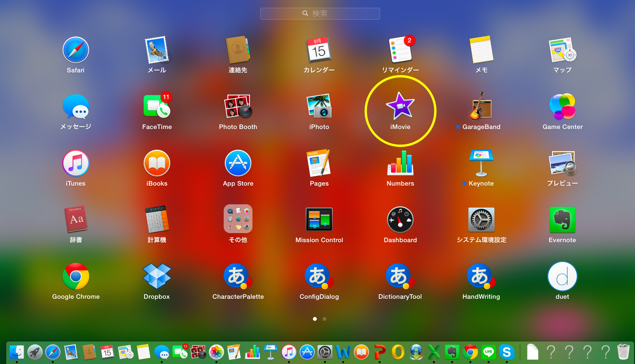This screenshot has height=364, width=635.
Task: Launch iTunes from the Launchpad grid
Action: coord(76,163)
